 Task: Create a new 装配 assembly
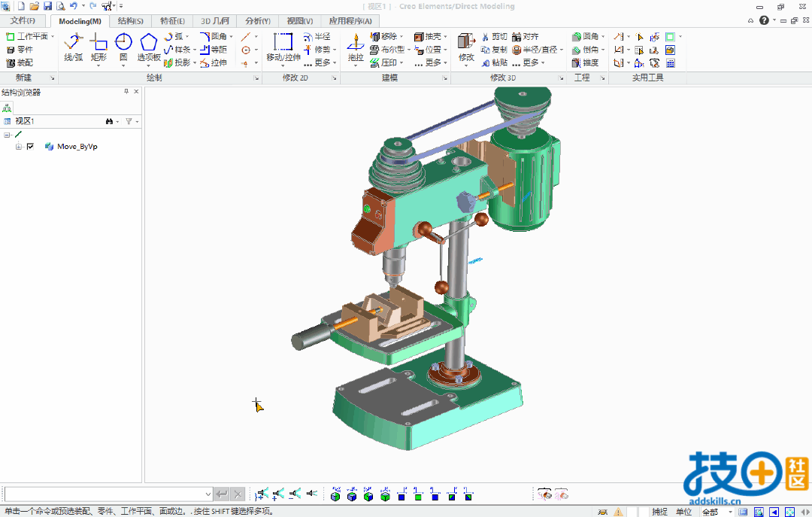(20, 62)
